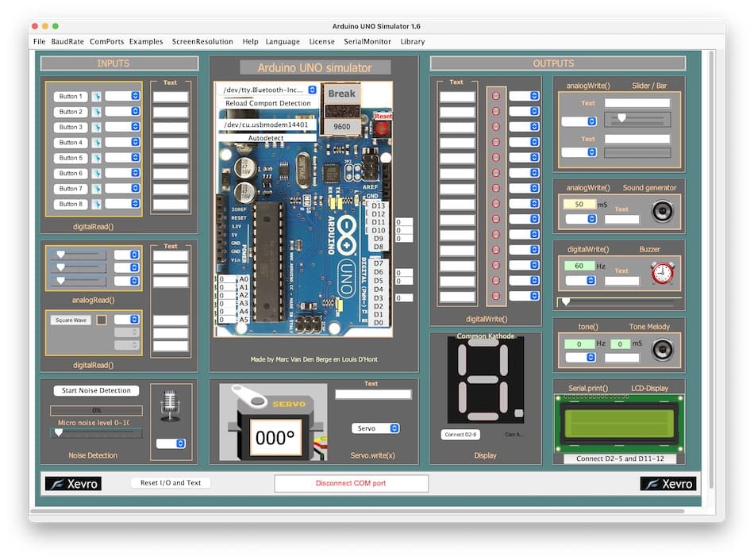Image resolution: width=754 pixels, height=560 pixels.
Task: Click the Xevro logo at bottom left
Action: (x=73, y=484)
